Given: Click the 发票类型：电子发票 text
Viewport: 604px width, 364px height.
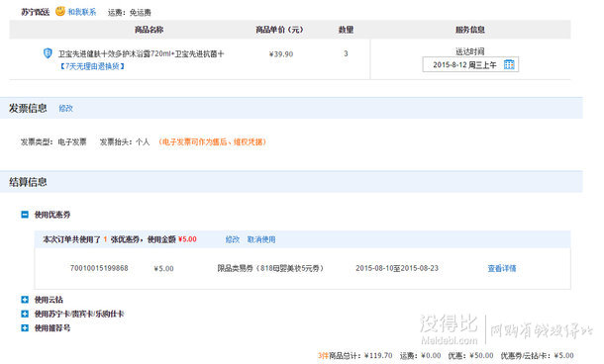Looking at the screenshot, I should 53,142.
